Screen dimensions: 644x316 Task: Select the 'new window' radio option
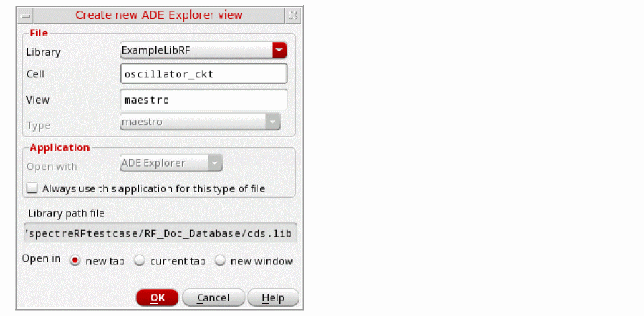tap(220, 261)
